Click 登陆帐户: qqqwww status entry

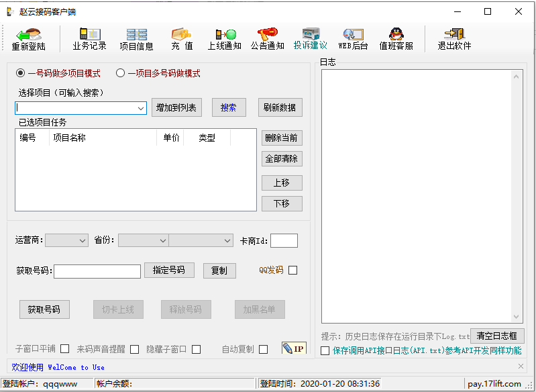pos(47,384)
